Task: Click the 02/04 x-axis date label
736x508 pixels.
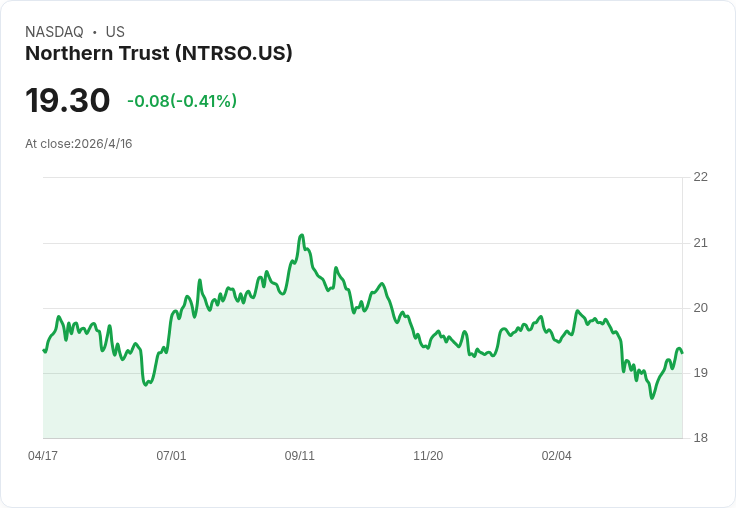Action: [x=557, y=456]
